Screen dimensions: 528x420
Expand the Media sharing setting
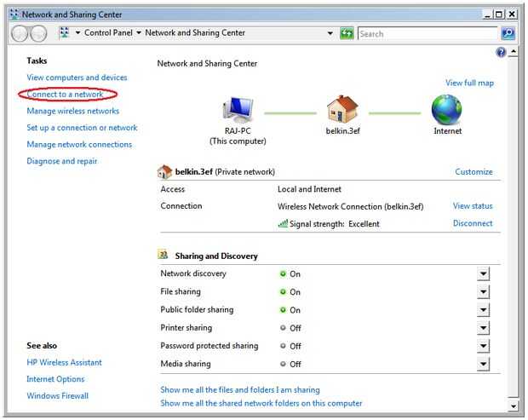point(483,364)
